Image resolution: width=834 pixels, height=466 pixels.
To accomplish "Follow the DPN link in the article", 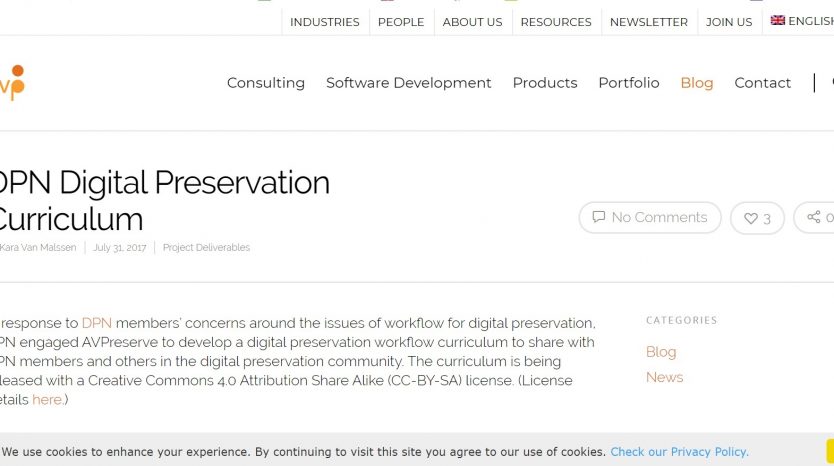I will coord(97,323).
